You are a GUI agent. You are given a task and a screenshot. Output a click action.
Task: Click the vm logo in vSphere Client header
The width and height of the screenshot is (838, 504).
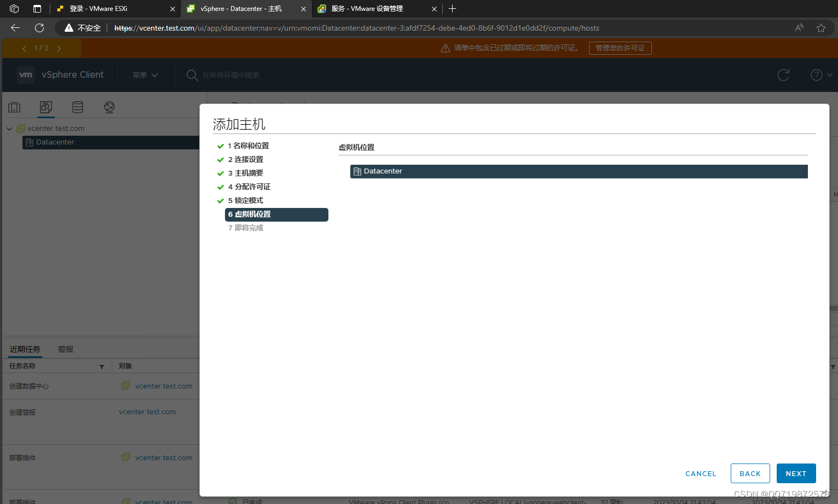[26, 75]
